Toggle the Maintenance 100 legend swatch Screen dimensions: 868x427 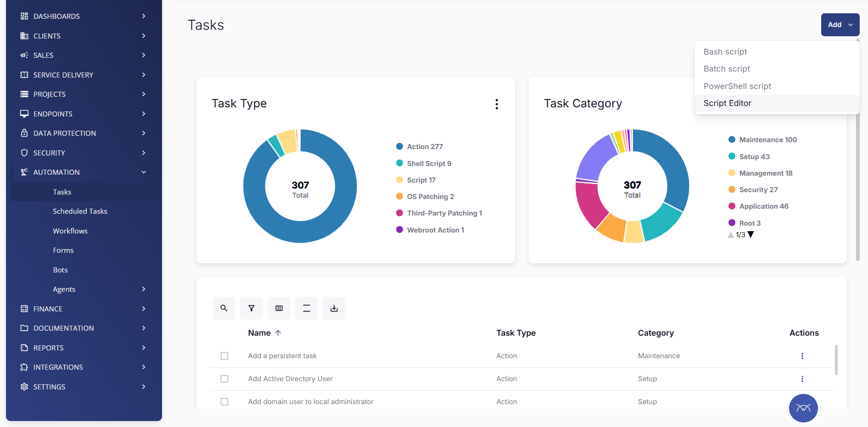732,139
